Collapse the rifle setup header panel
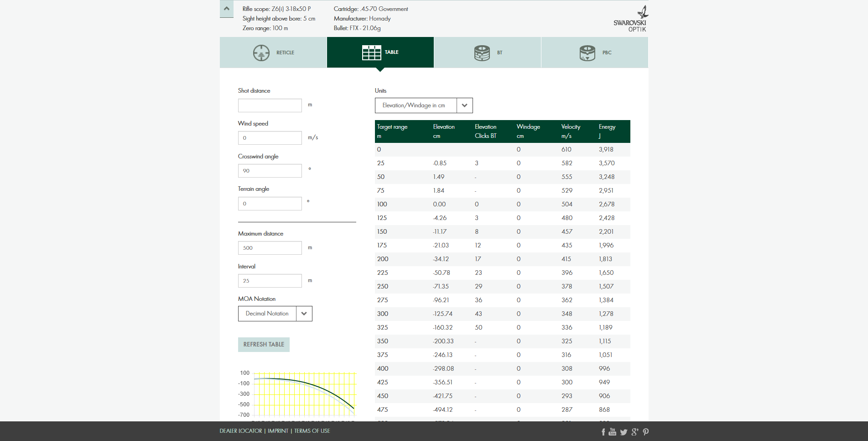This screenshot has width=868, height=441. pyautogui.click(x=227, y=9)
